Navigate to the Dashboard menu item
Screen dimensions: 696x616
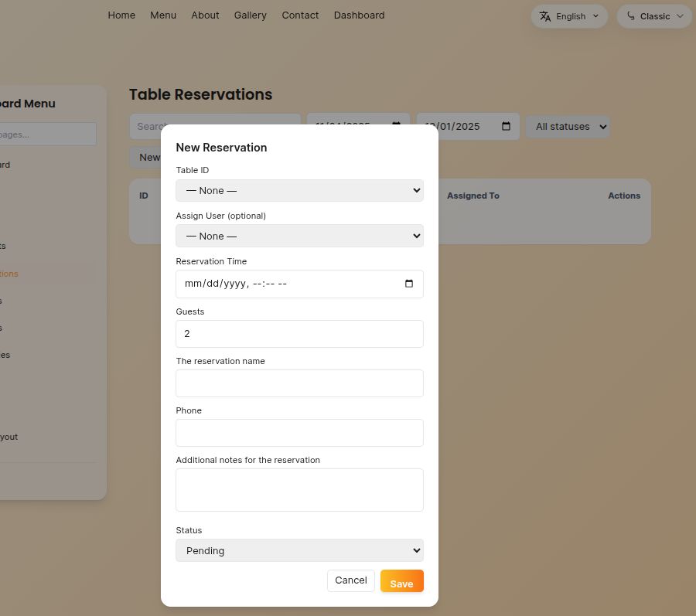(x=359, y=15)
